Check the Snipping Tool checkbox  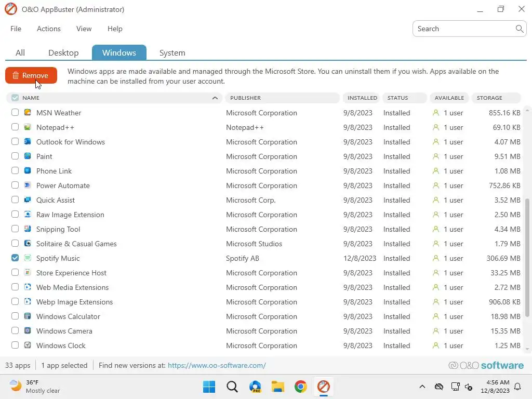click(15, 229)
